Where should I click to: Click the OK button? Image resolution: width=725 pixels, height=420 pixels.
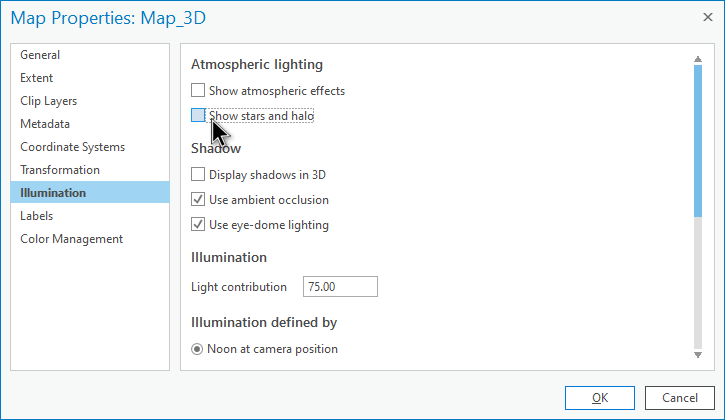599,397
